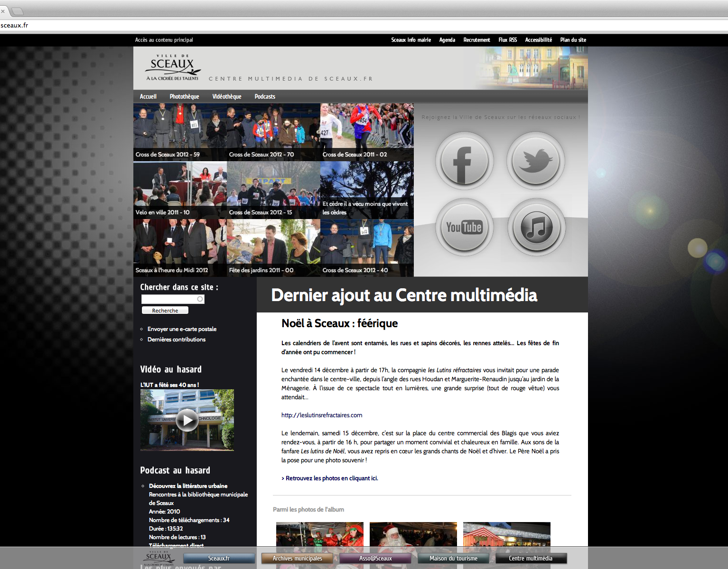Open the Noël à Sceaux : féérique title
The width and height of the screenshot is (728, 569).
pyautogui.click(x=340, y=323)
